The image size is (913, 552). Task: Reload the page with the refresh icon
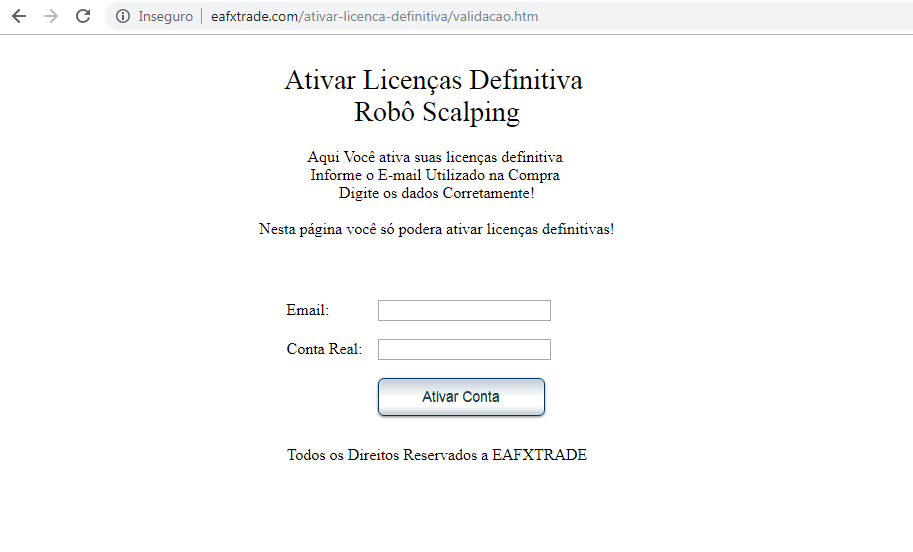click(83, 16)
